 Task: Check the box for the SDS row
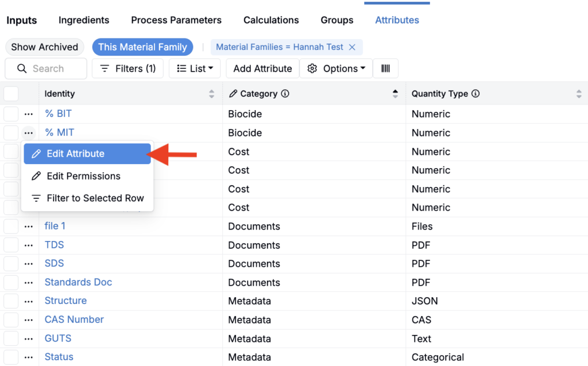[11, 264]
